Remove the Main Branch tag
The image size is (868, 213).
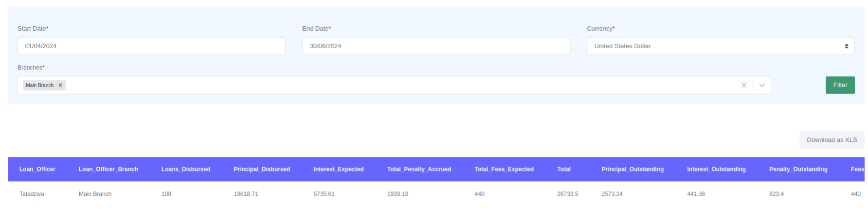[60, 85]
